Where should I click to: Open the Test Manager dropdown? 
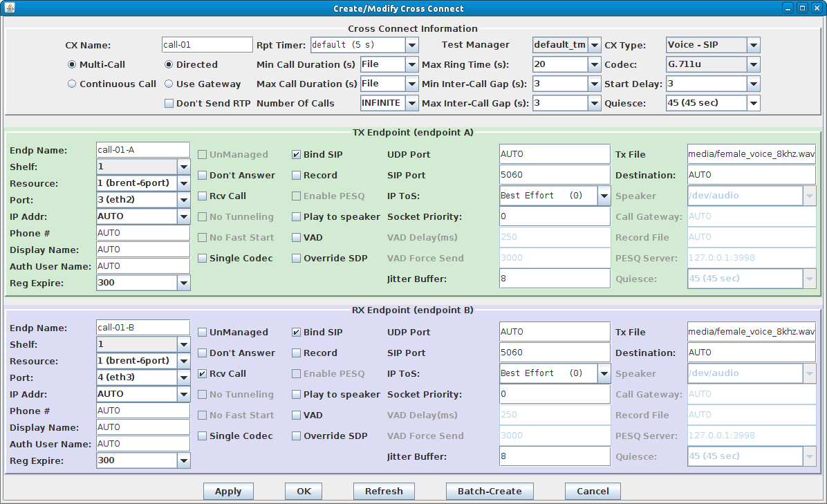pyautogui.click(x=595, y=45)
